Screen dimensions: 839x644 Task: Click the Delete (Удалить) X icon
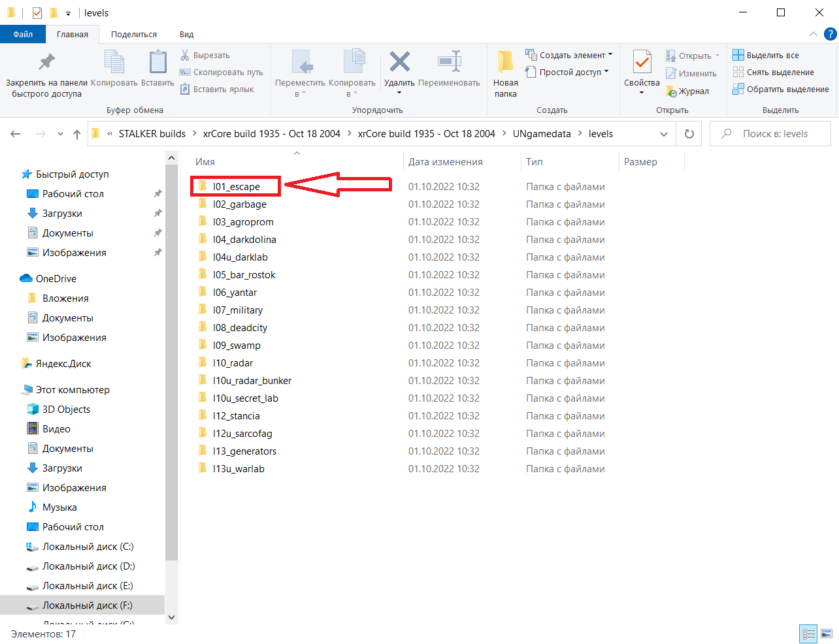pyautogui.click(x=399, y=62)
